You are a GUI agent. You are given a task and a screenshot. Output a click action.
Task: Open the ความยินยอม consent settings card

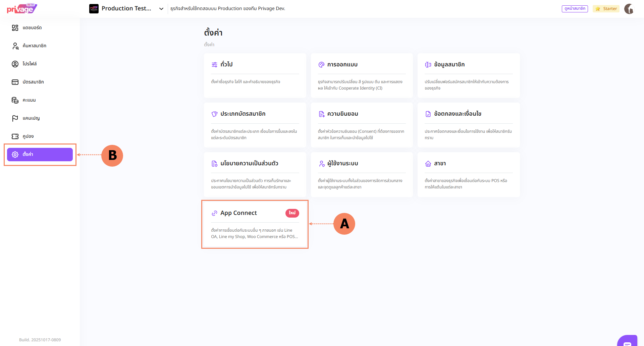(x=362, y=125)
